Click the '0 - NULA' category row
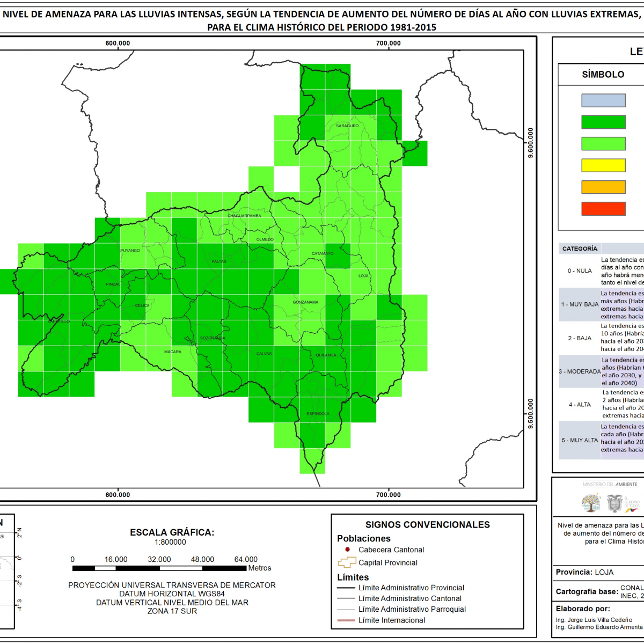The image size is (644, 644). click(601, 271)
